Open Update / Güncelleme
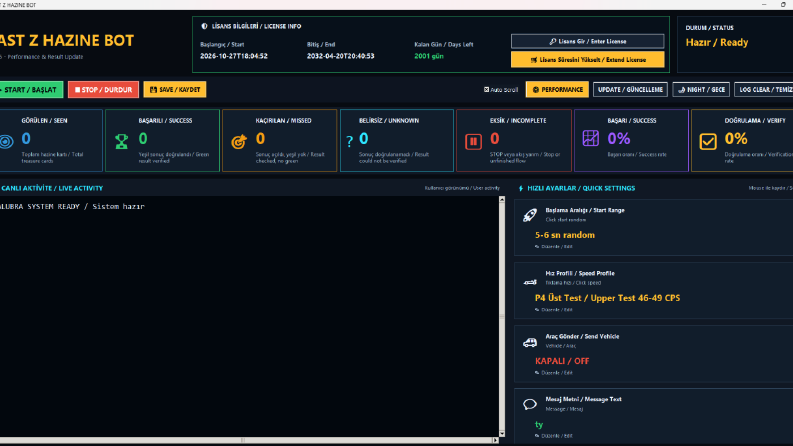This screenshot has width=793, height=446. pyautogui.click(x=630, y=90)
